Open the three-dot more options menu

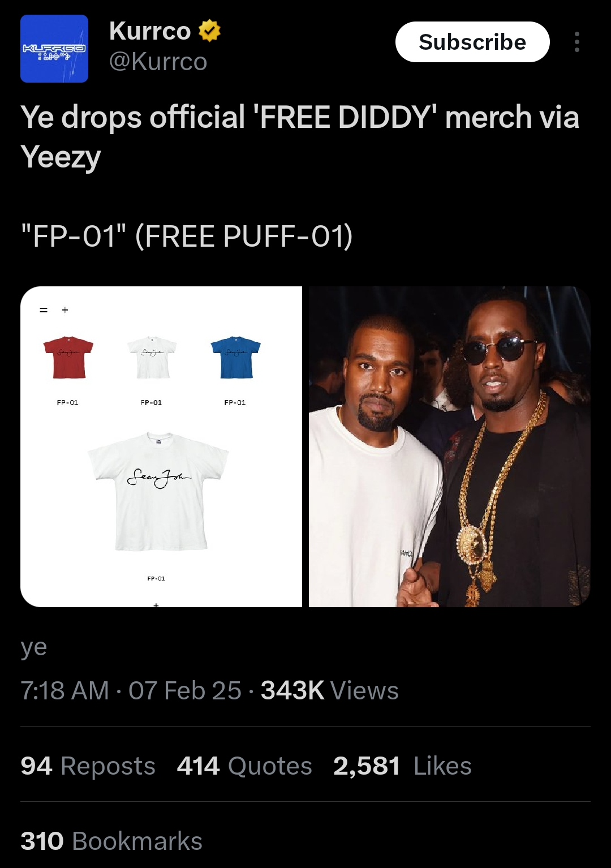tap(576, 42)
